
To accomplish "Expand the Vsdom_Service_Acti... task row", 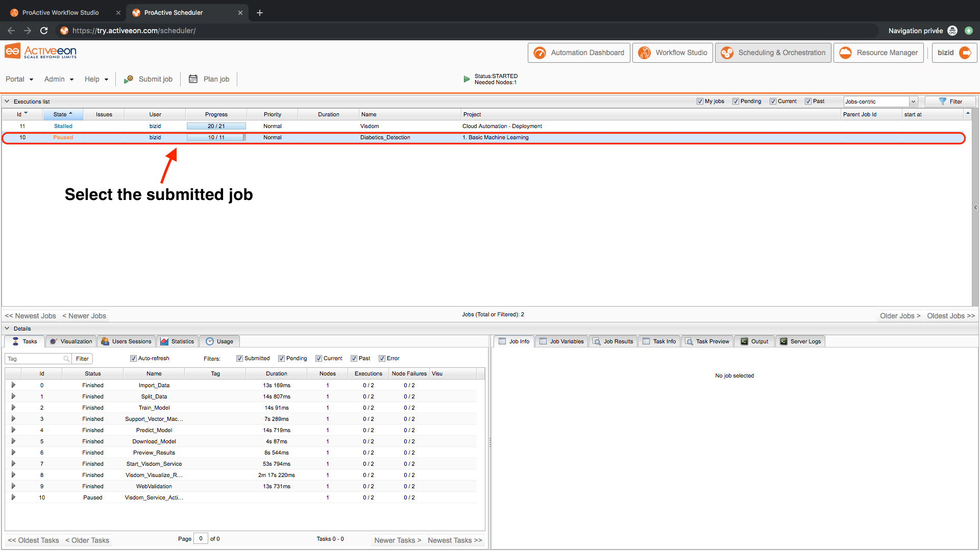I will [13, 497].
